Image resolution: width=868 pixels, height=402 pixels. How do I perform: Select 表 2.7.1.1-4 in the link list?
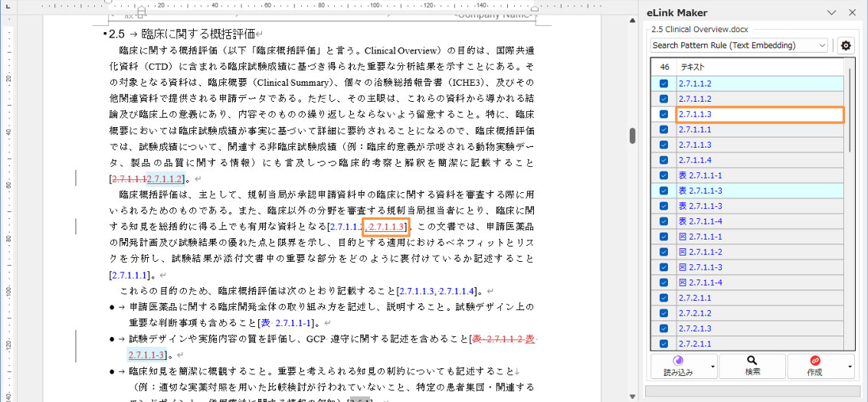tap(700, 221)
